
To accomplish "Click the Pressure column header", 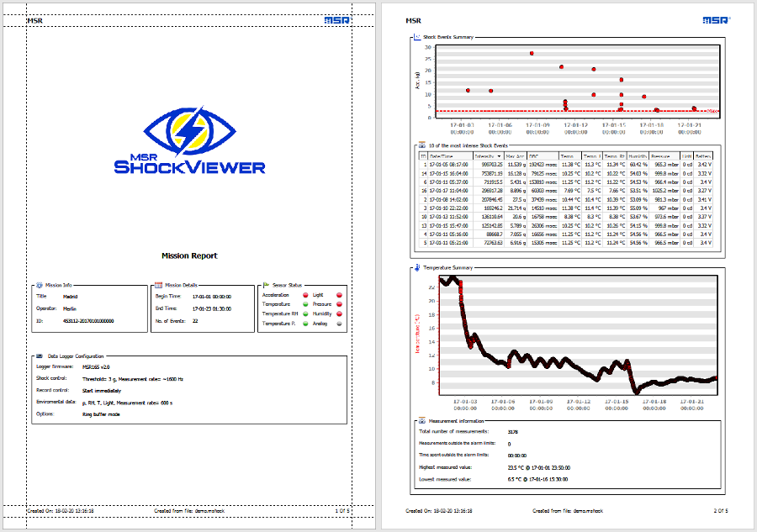I will (x=664, y=156).
